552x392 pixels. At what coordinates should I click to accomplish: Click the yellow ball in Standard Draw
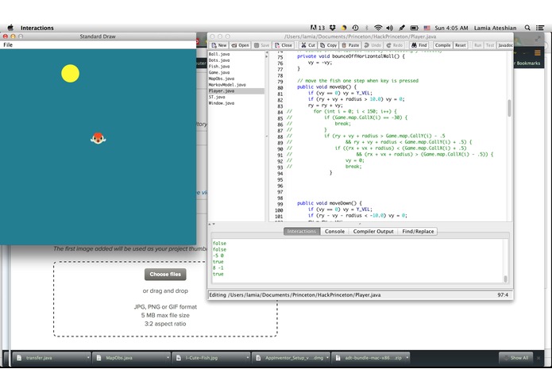coord(70,74)
